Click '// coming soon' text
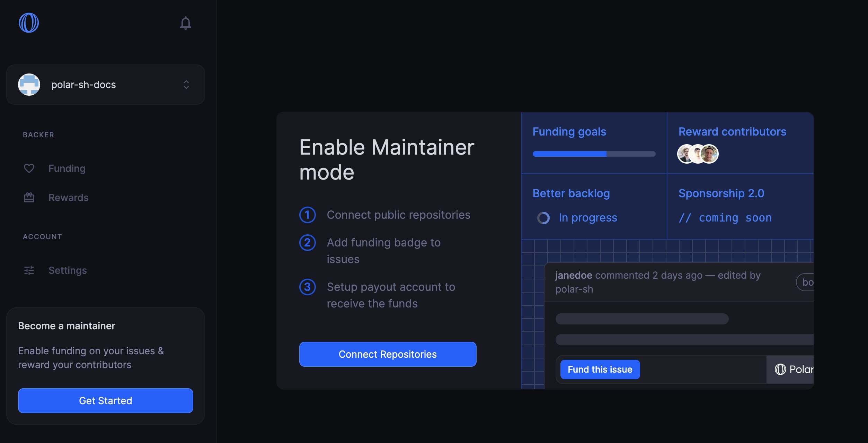868x443 pixels. pos(725,218)
